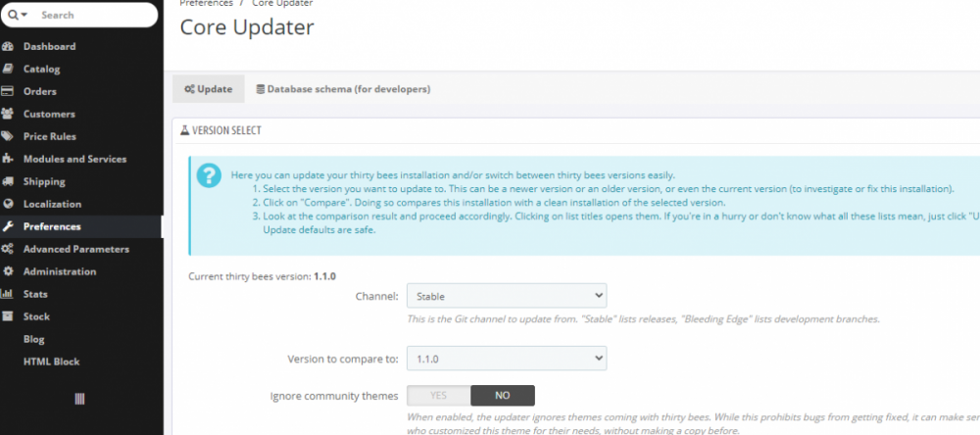
Task: Click the Shipping truck icon
Action: coord(8,182)
